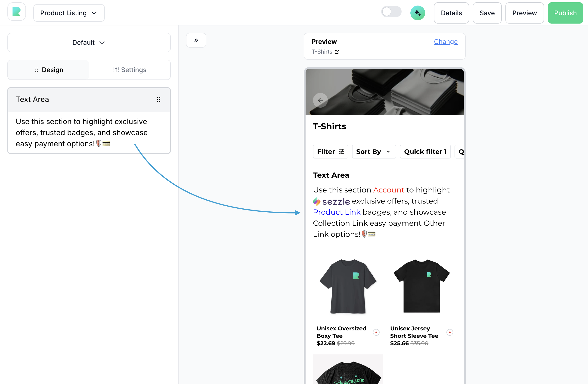Toggle the switch in top bar

coord(391,12)
